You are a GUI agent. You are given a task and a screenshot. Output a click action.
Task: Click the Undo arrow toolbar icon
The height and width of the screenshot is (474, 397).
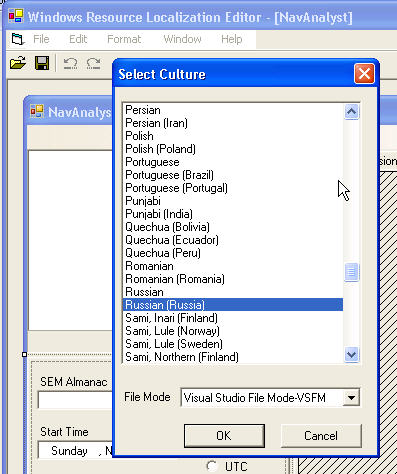pyautogui.click(x=70, y=63)
